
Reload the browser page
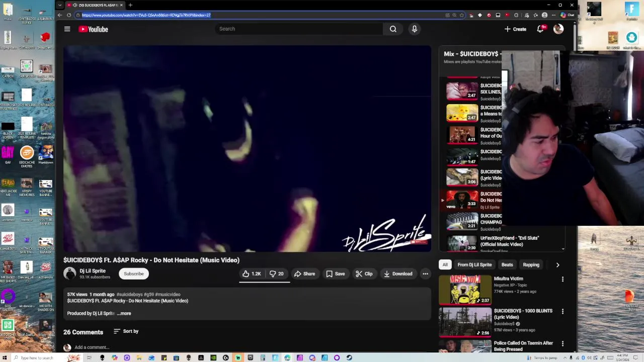[69, 15]
